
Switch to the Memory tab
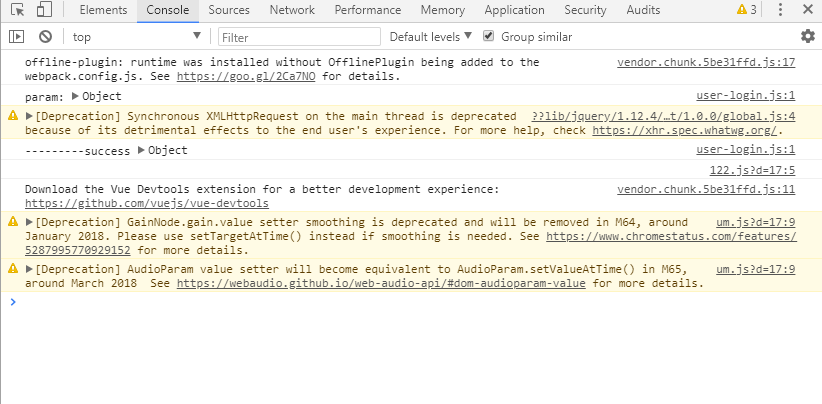click(443, 10)
